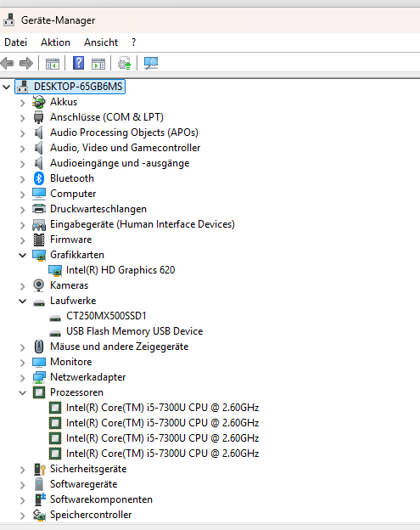The height and width of the screenshot is (530, 420).
Task: Click the Grafikkarten display adapter icon
Action: point(39,255)
